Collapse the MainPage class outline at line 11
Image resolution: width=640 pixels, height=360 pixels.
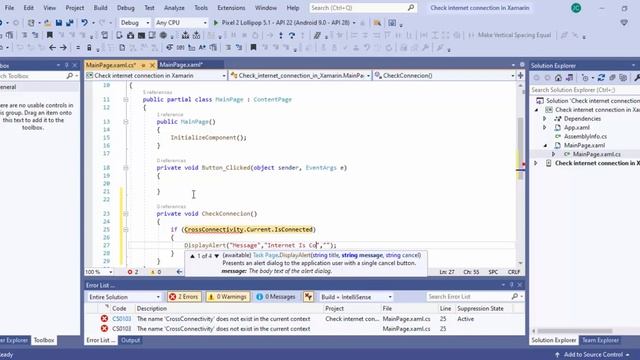click(126, 100)
